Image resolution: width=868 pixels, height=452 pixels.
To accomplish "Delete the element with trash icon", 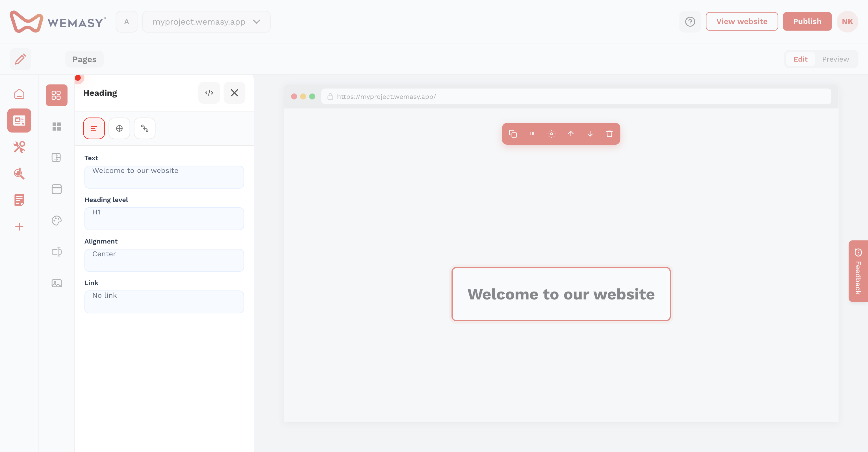I will click(609, 134).
